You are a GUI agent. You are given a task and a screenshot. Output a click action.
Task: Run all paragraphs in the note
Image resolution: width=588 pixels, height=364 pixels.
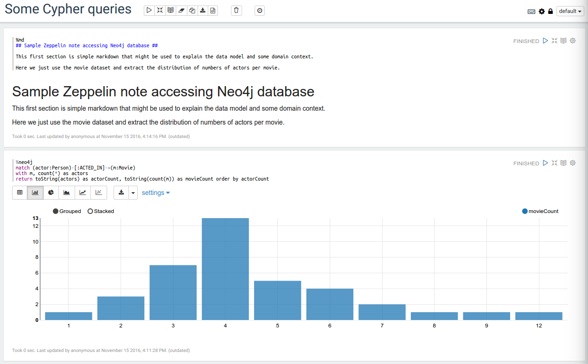pyautogui.click(x=149, y=10)
